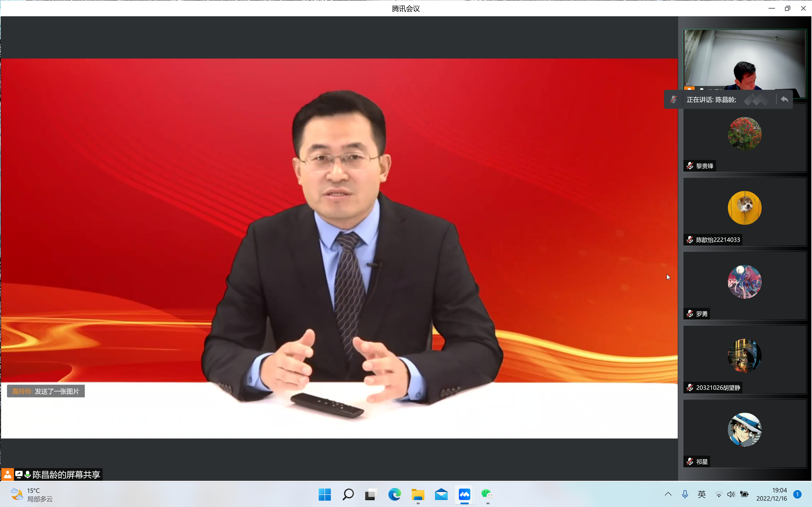Unmute microphone in the floating speaker bar
The height and width of the screenshot is (507, 812).
673,99
